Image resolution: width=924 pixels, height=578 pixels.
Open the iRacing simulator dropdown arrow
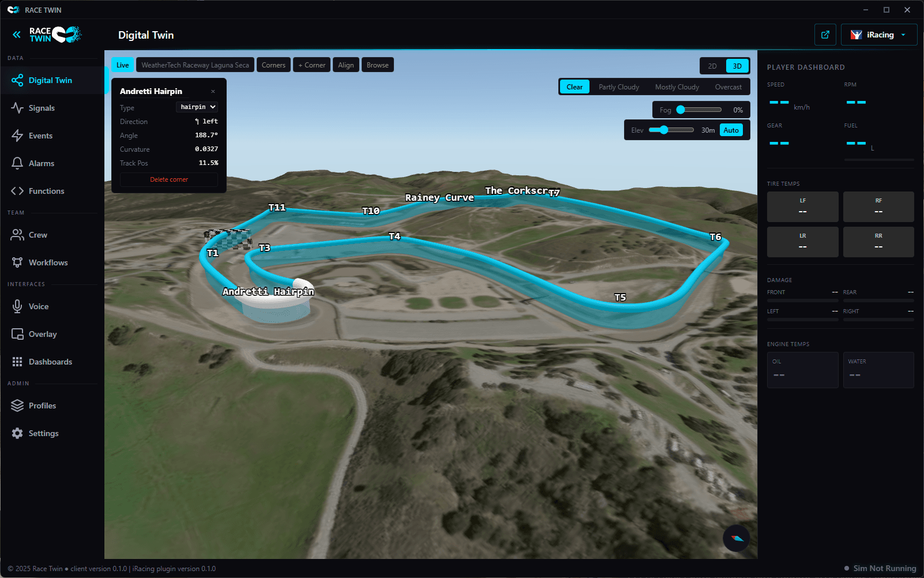point(903,35)
